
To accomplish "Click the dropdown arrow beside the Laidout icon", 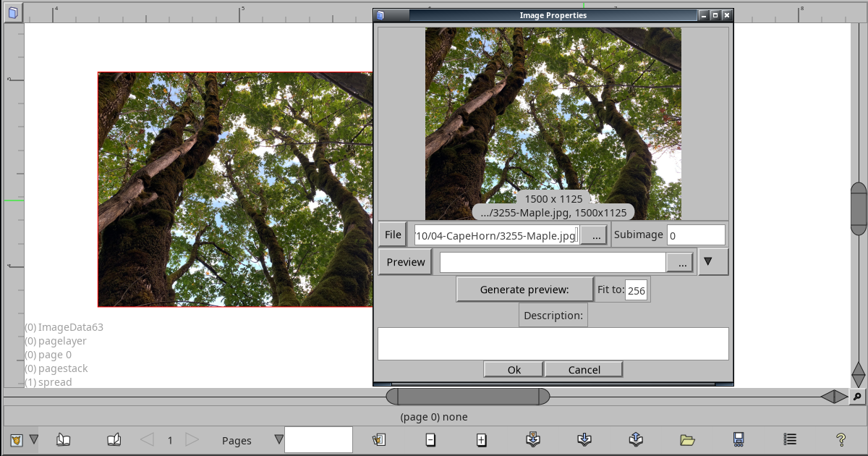I will 33,439.
